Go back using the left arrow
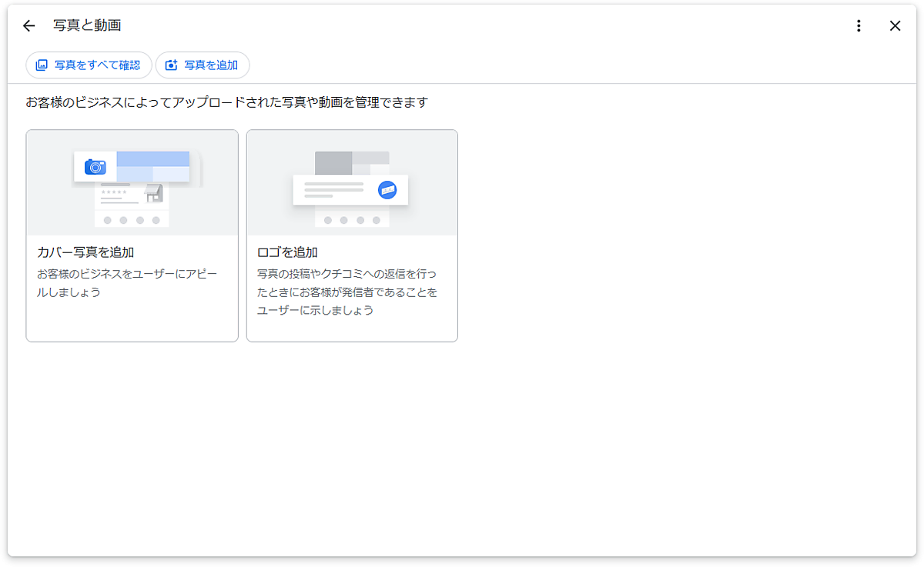Viewport: 924px width, 567px height. pyautogui.click(x=28, y=26)
